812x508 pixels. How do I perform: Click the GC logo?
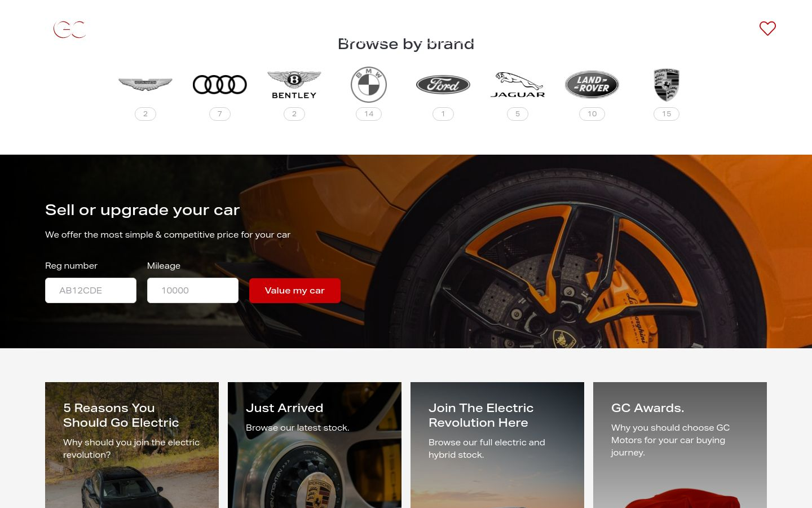[x=69, y=29]
